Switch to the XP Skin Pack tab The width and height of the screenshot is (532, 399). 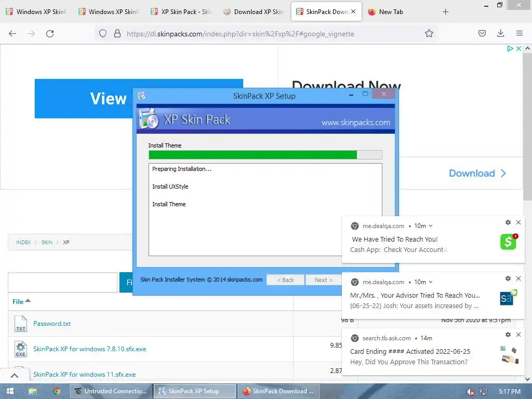tap(181, 12)
